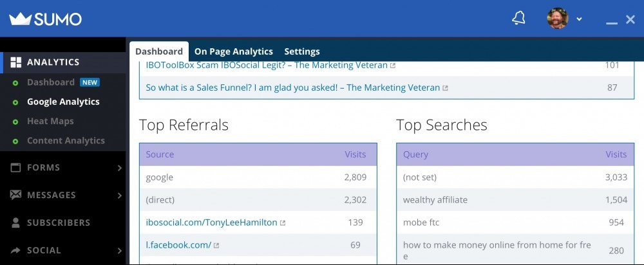Switch to On Page Analytics tab
The height and width of the screenshot is (265, 644).
(233, 51)
